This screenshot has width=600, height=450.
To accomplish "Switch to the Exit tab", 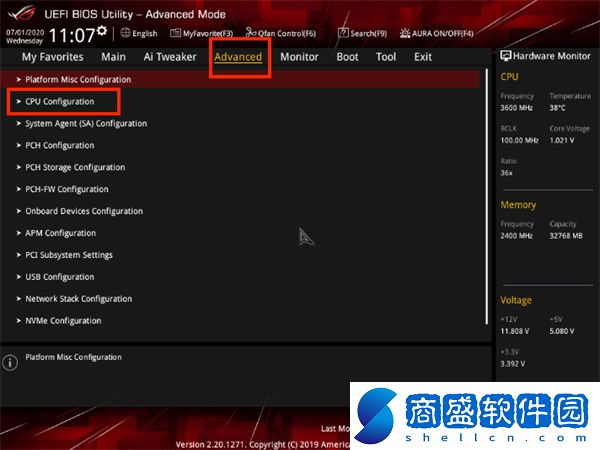I will [x=423, y=57].
